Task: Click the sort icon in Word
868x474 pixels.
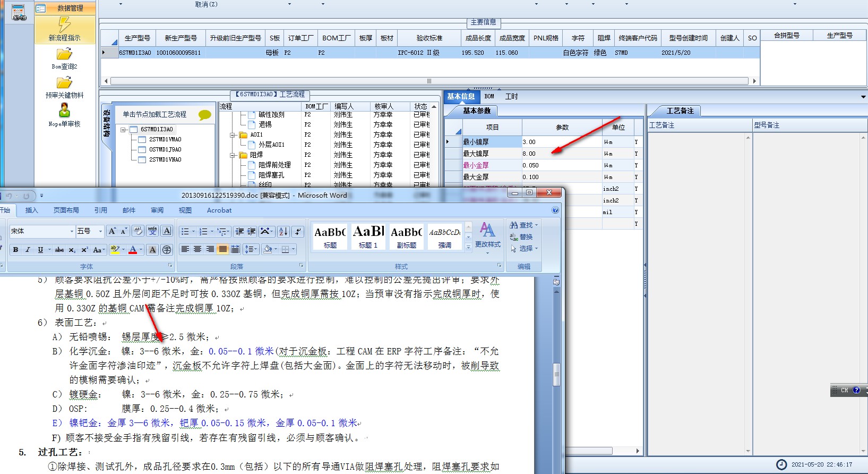Action: tap(283, 231)
